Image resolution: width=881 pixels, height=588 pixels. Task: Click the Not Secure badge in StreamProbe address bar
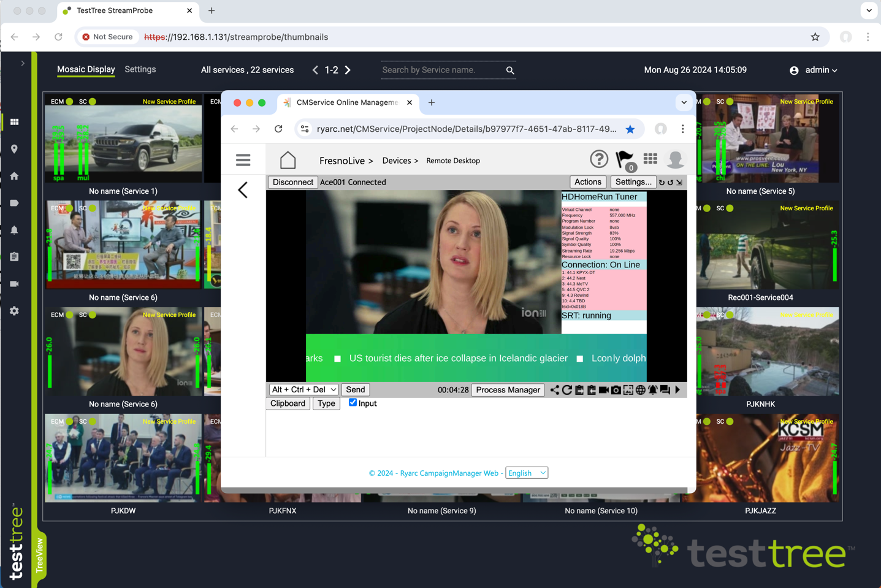tap(107, 37)
